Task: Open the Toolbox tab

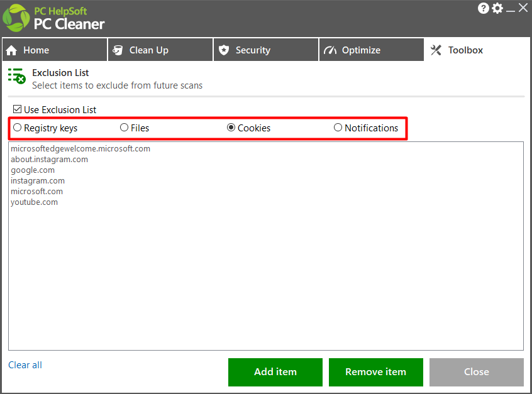Action: click(x=477, y=50)
